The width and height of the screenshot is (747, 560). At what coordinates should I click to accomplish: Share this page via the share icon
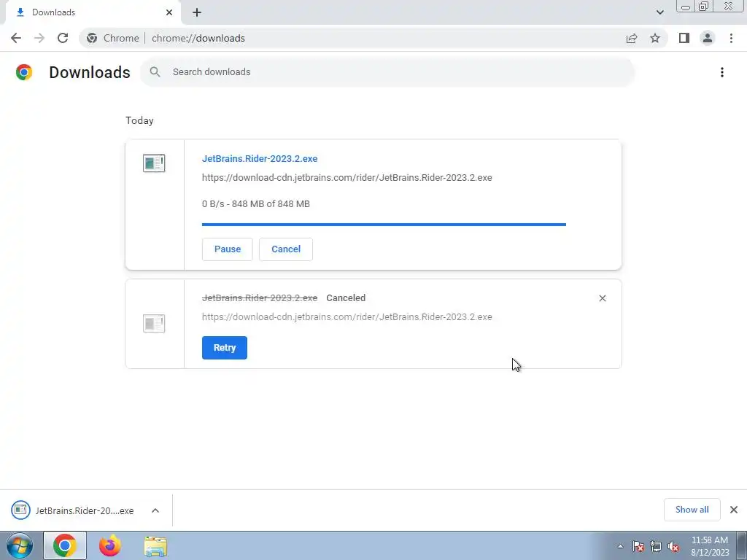632,38
